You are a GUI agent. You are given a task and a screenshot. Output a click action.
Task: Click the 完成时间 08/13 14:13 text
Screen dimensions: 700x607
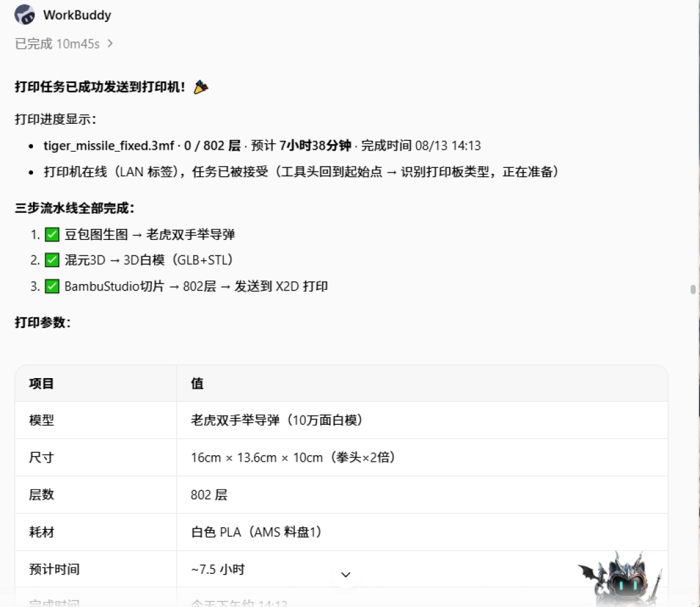(x=421, y=146)
